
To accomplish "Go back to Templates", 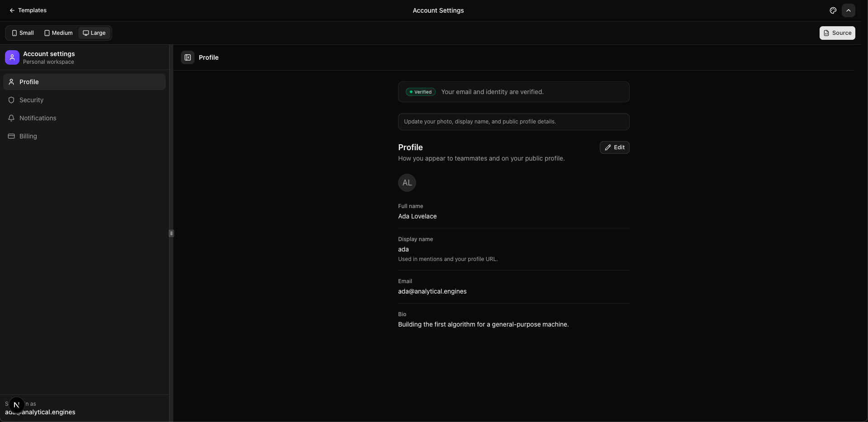I will [x=28, y=10].
